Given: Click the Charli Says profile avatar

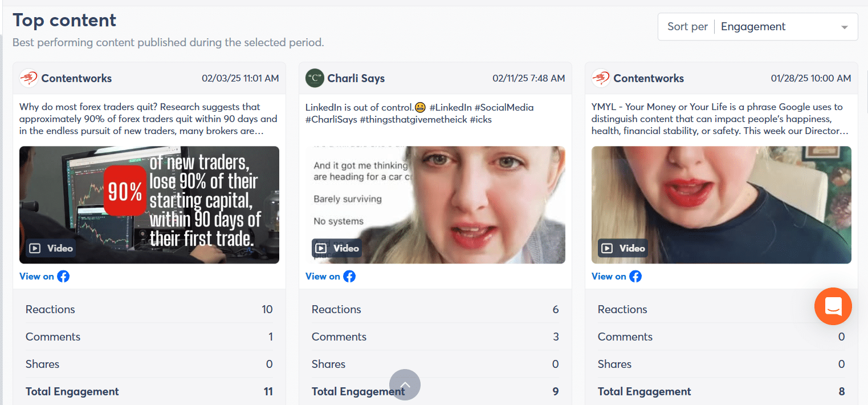Looking at the screenshot, I should click(315, 78).
